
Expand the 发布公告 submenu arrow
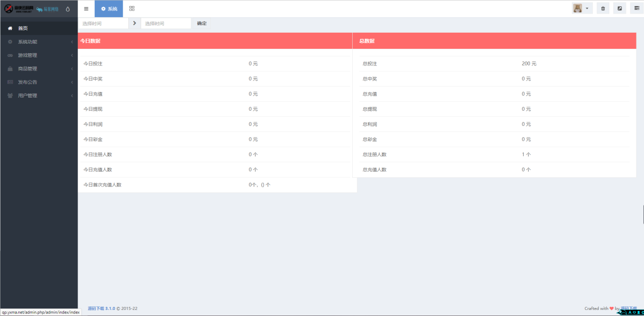72,82
